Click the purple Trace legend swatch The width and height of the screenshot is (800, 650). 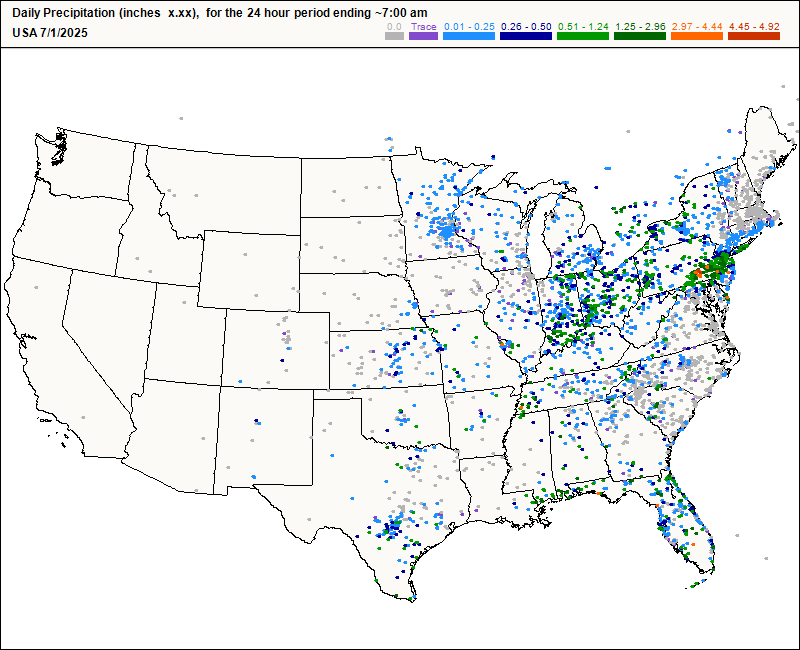[423, 36]
